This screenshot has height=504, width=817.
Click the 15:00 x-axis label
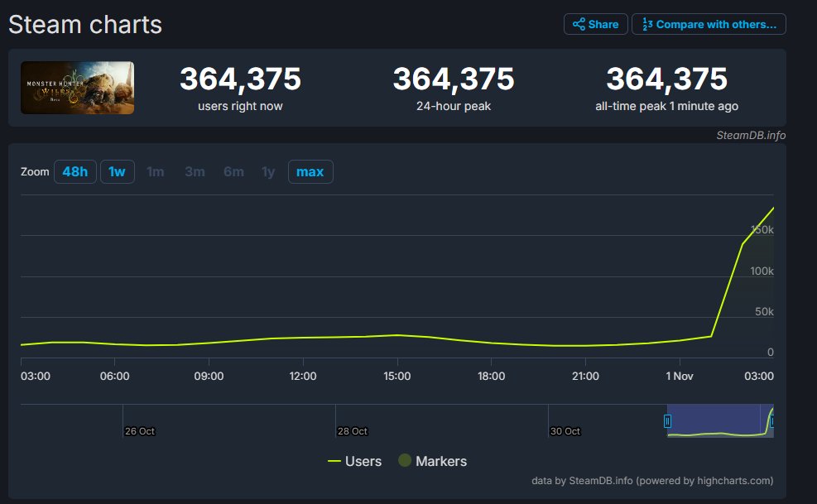tap(397, 376)
